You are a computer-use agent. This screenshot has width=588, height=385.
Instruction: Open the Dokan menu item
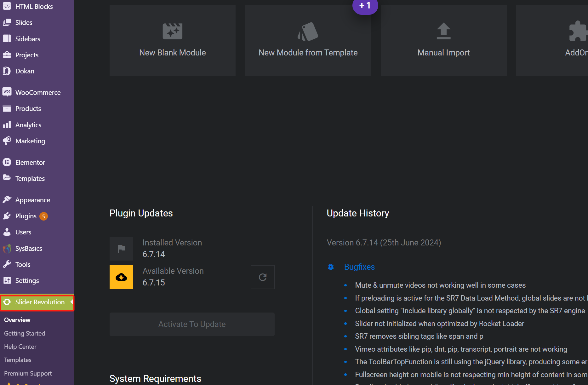click(25, 71)
